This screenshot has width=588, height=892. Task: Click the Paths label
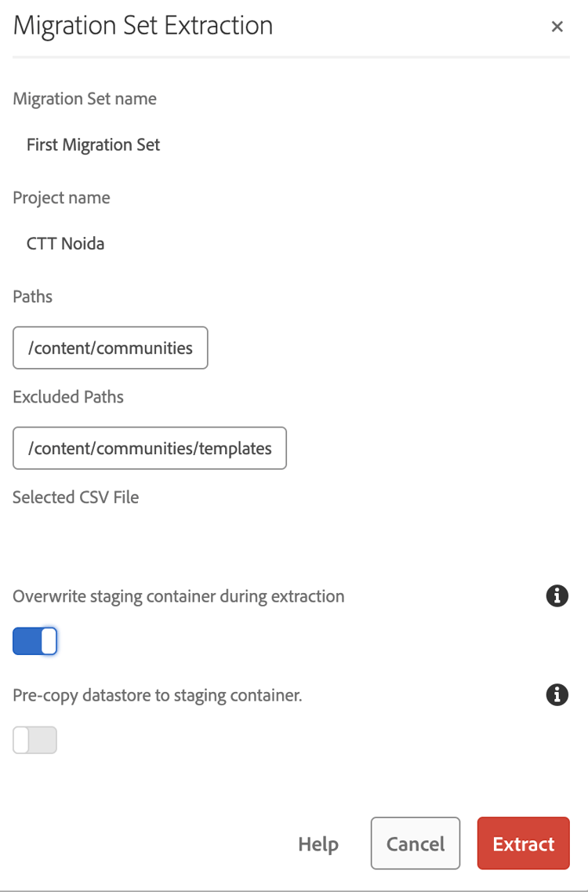coord(33,297)
